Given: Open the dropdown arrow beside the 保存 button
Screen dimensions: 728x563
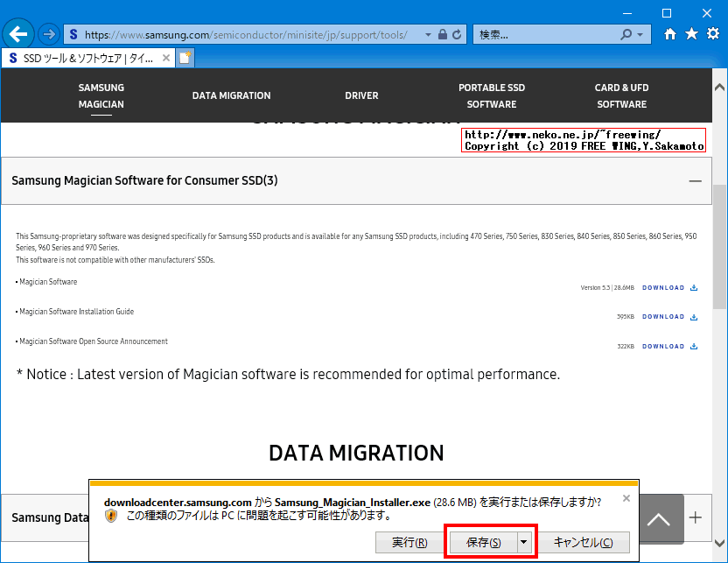Looking at the screenshot, I should point(524,542).
